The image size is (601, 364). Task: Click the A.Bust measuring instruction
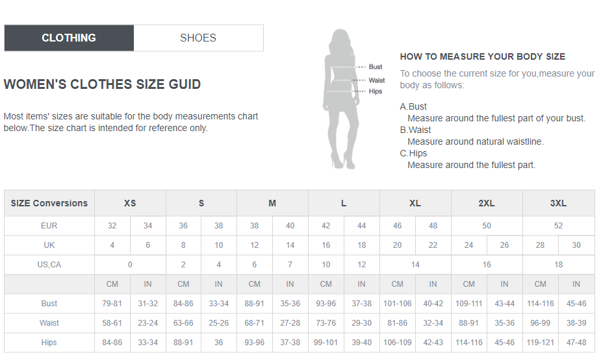[492, 112]
